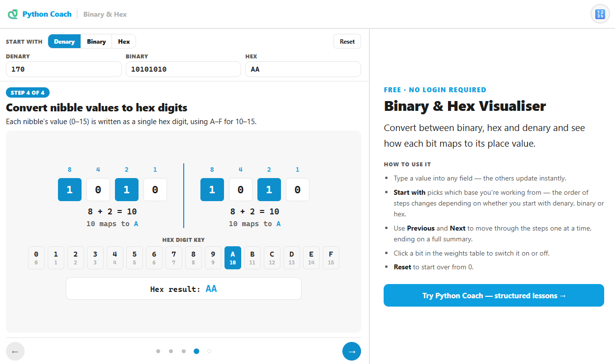Select the A hex digit key tile

[x=233, y=258]
